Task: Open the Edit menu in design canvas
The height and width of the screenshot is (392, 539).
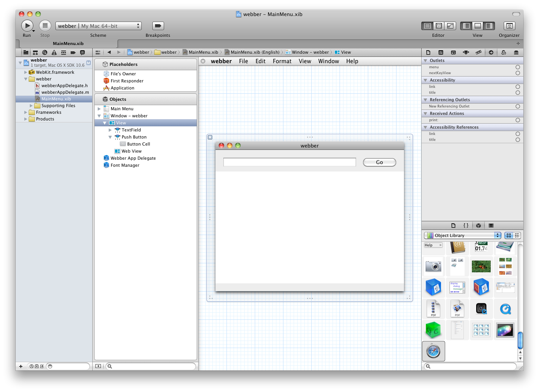Action: pos(260,61)
